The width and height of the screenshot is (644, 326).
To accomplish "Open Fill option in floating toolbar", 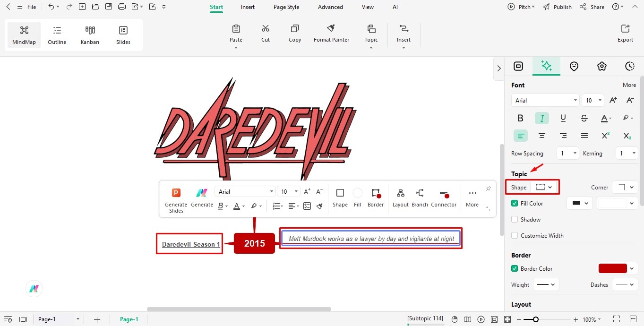I will 357,197.
